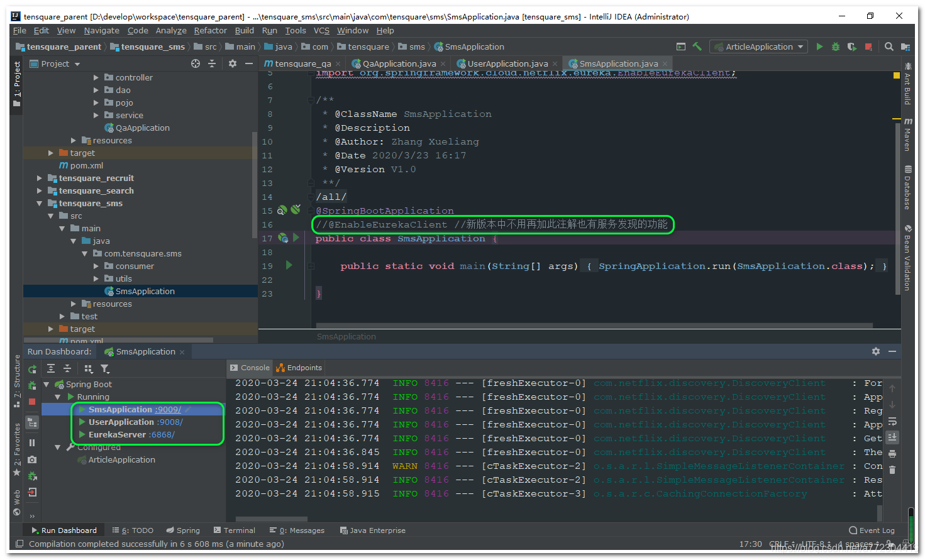This screenshot has width=925, height=560.
Task: Print console output with printer icon
Action: [x=892, y=453]
